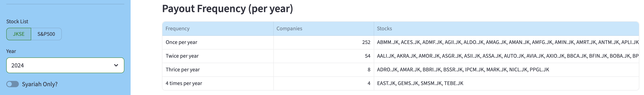Select the JKSE stock list option
Viewport: 644px width, 95px height.
[19, 34]
